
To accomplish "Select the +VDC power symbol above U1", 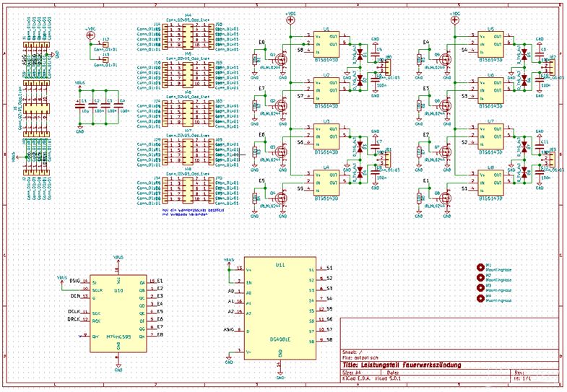I will 290,20.
